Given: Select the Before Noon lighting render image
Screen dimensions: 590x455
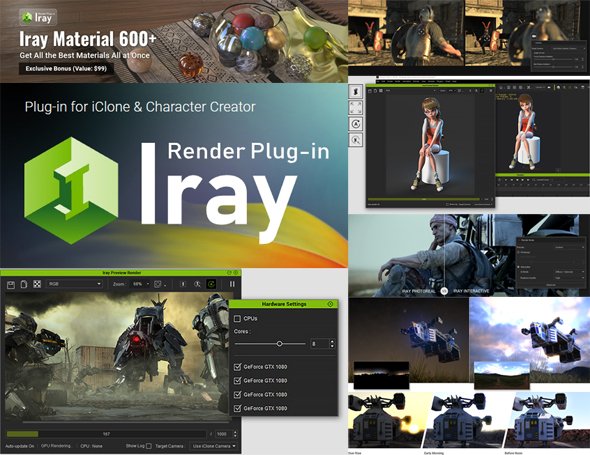Looking at the screenshot, I should coord(547,420).
